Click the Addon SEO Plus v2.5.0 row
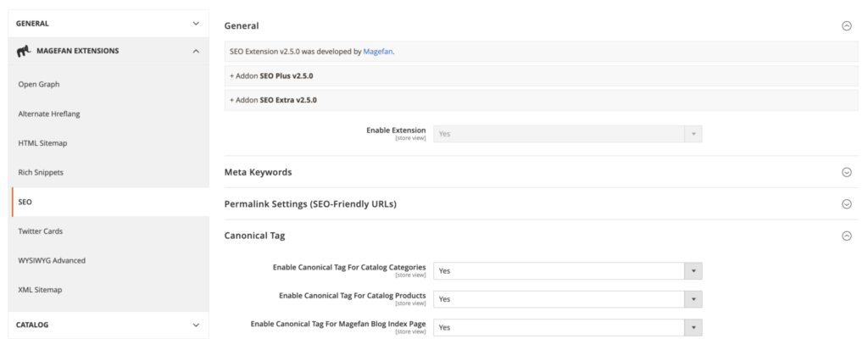Viewport: 868px width, 339px height. (541, 76)
